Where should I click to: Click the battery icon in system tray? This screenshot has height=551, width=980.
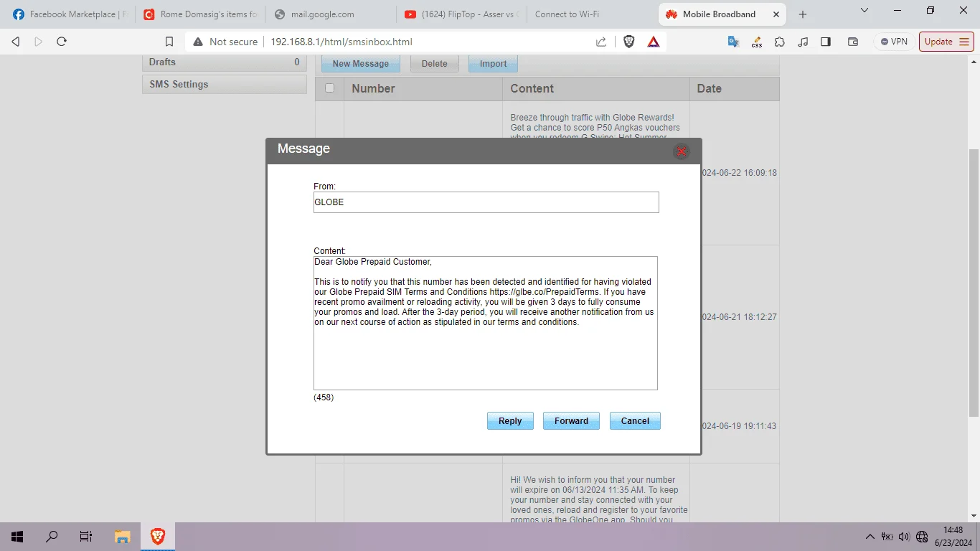click(887, 537)
